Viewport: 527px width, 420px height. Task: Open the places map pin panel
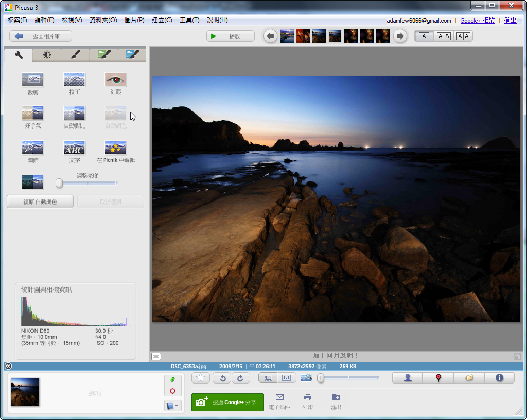click(x=438, y=378)
